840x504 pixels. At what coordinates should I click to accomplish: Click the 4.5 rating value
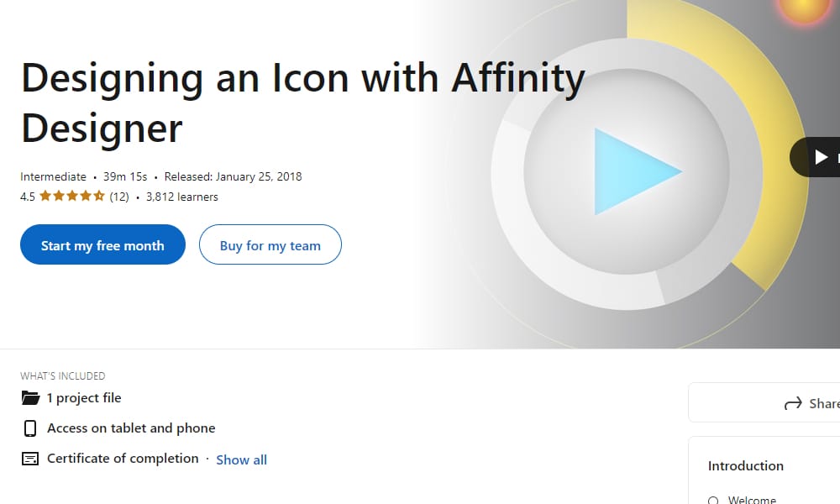(x=28, y=196)
